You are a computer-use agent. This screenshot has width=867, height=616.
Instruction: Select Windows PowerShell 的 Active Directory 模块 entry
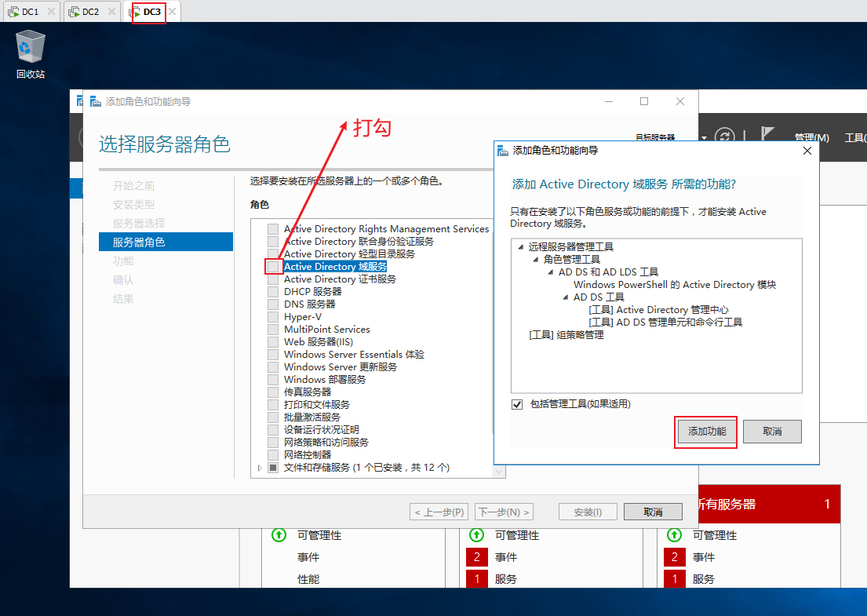(675, 285)
